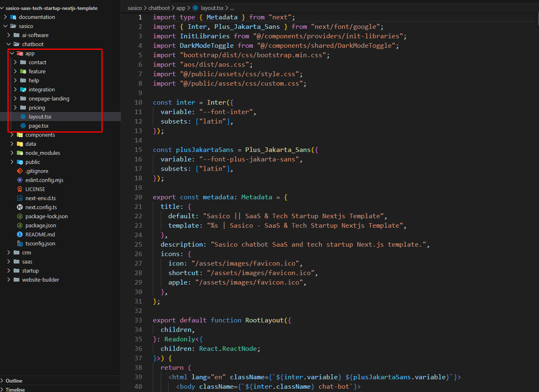Click the tsconfig.json file icon
Image resolution: width=539 pixels, height=392 pixels.
pyautogui.click(x=20, y=243)
